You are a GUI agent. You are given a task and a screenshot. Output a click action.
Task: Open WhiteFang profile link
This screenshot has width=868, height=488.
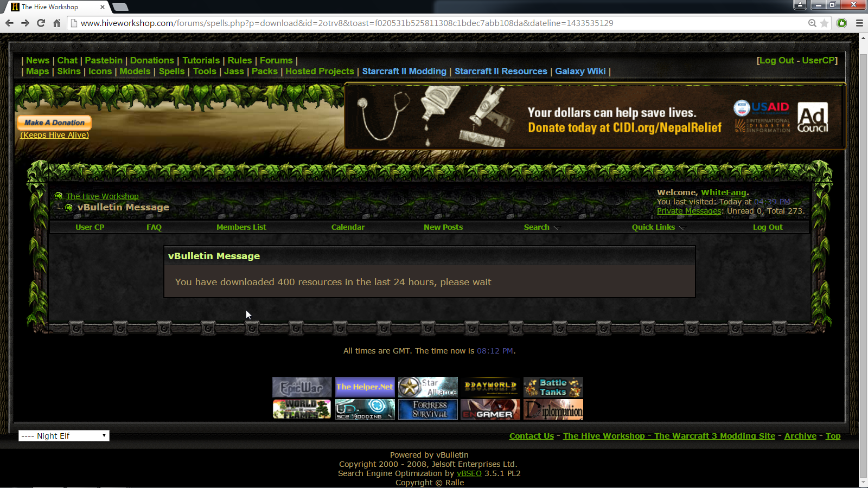tap(724, 192)
